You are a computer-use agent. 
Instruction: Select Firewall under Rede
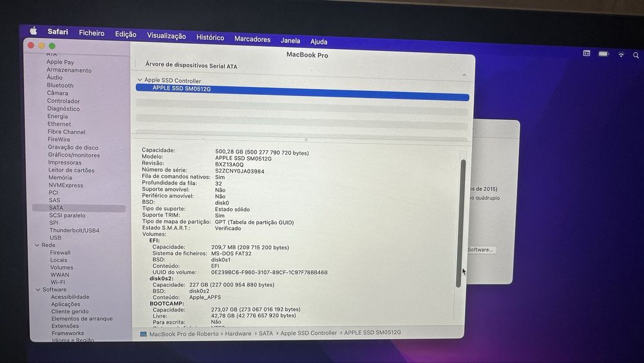[61, 252]
